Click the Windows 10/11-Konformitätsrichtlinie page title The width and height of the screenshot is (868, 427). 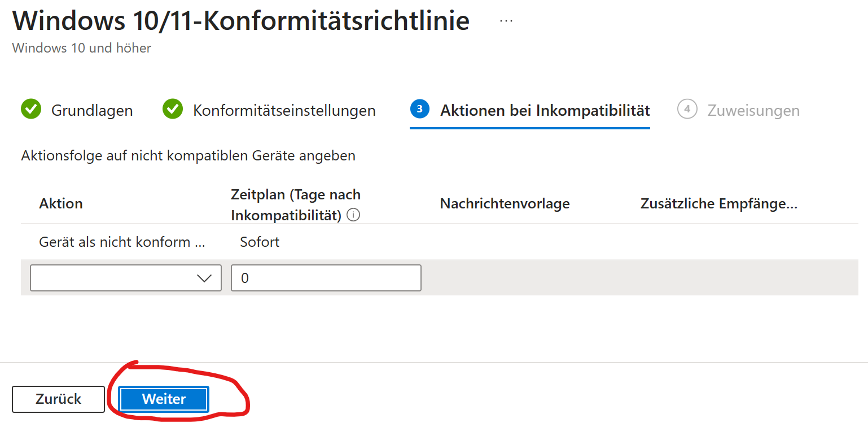241,21
